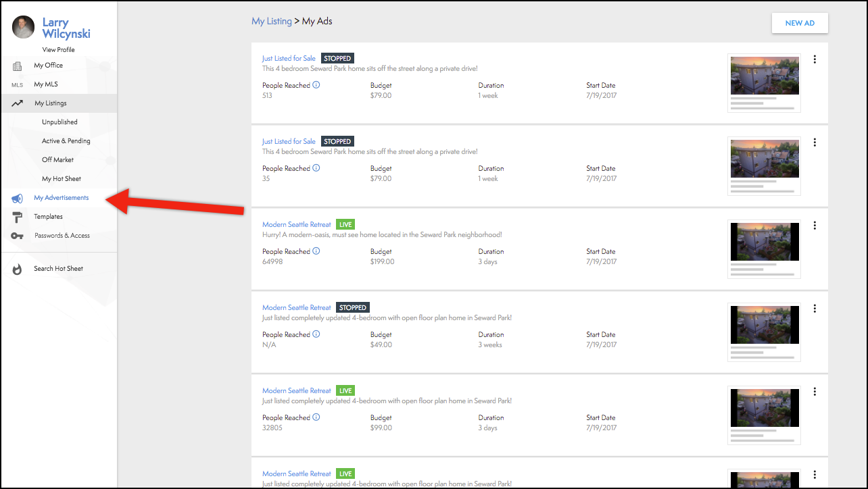Image resolution: width=868 pixels, height=489 pixels.
Task: Open info tooltip beside People Reached 64998
Action: 316,251
